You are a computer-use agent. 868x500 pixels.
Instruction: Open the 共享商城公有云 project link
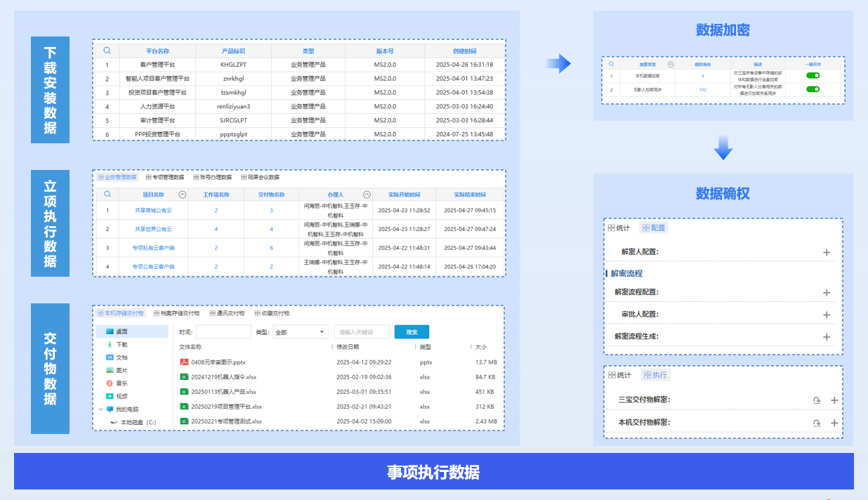pos(153,210)
